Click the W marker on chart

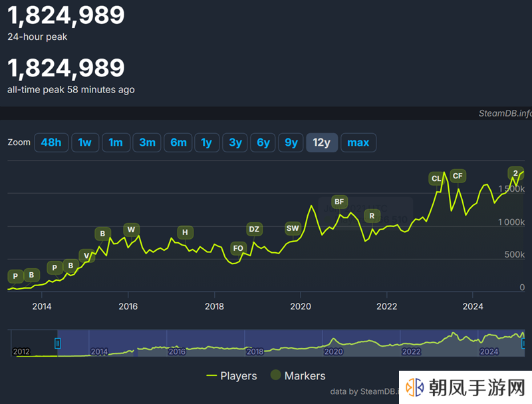[x=131, y=230]
